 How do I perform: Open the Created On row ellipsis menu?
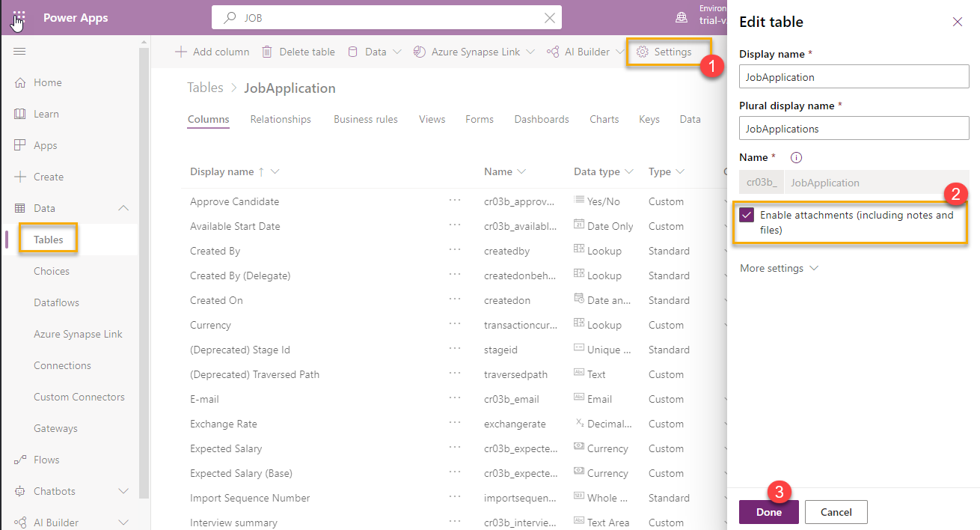[x=455, y=299]
